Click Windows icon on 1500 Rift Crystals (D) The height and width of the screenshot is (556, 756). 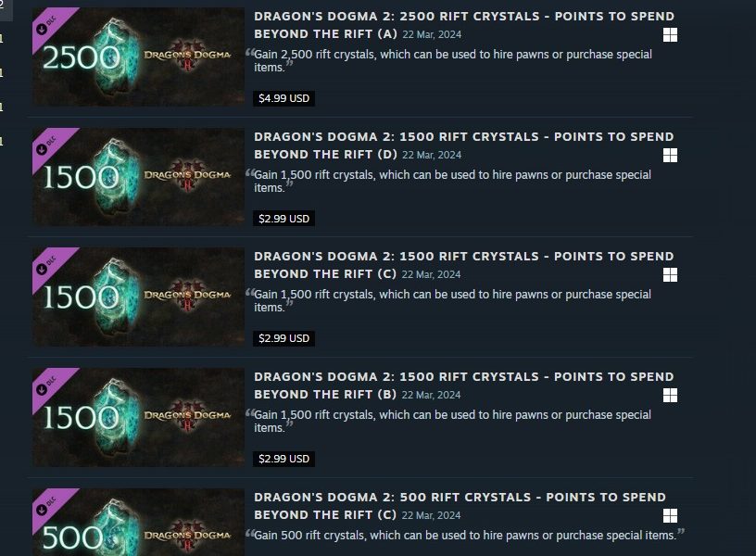pyautogui.click(x=670, y=156)
